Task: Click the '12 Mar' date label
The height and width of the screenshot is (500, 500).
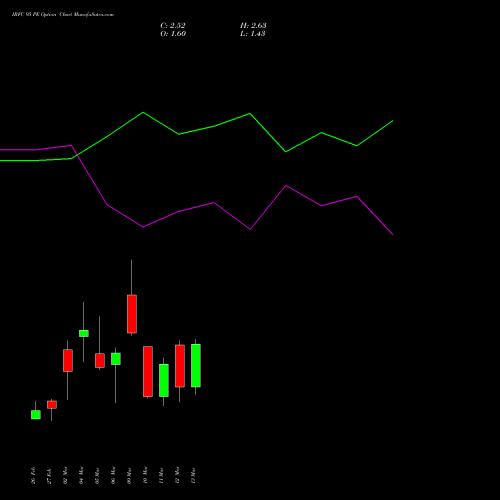Action: pyautogui.click(x=177, y=476)
